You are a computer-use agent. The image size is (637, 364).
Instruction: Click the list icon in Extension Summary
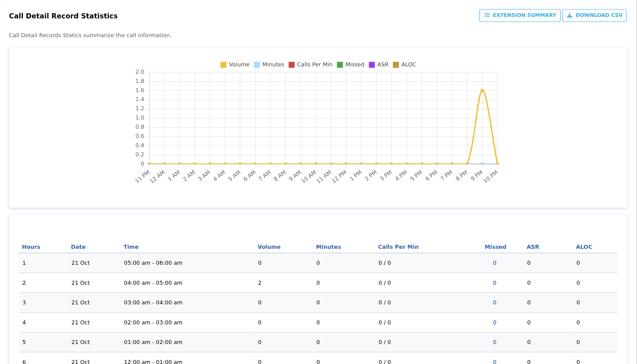[x=487, y=15]
